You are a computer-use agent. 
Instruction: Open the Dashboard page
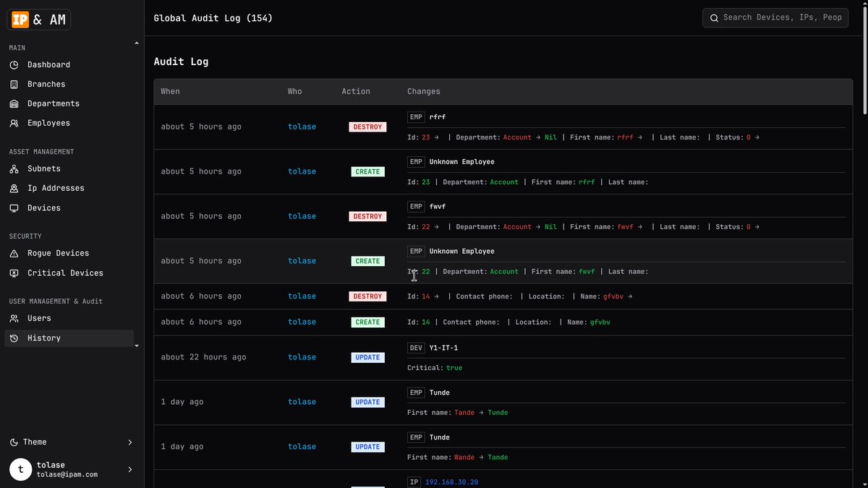coord(69,65)
